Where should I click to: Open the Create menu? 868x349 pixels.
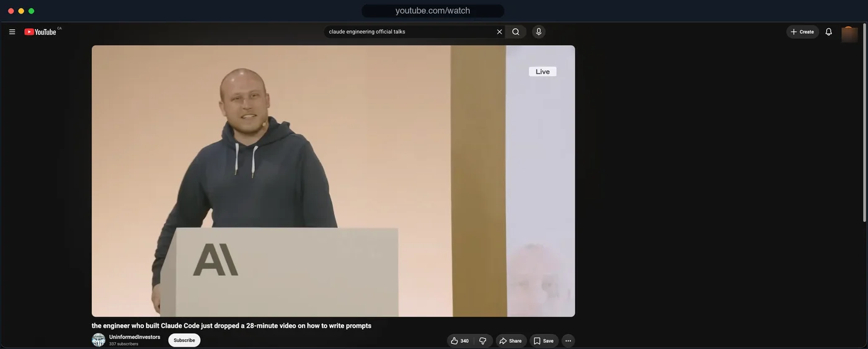point(802,32)
